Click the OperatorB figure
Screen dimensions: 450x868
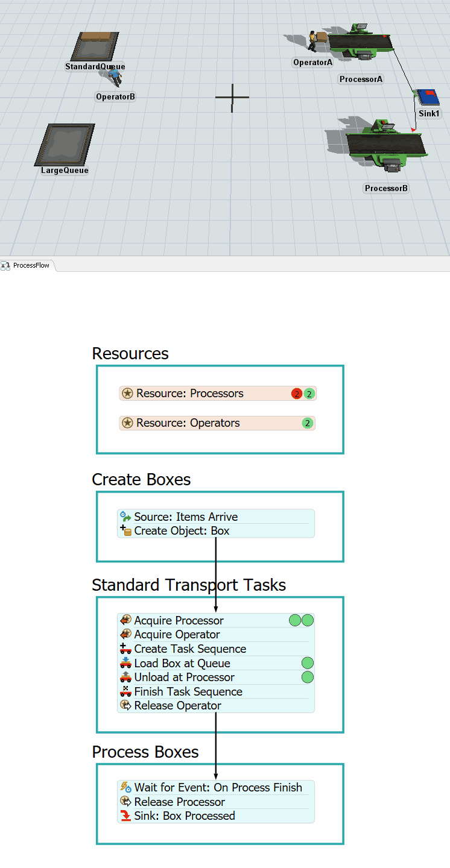click(114, 77)
